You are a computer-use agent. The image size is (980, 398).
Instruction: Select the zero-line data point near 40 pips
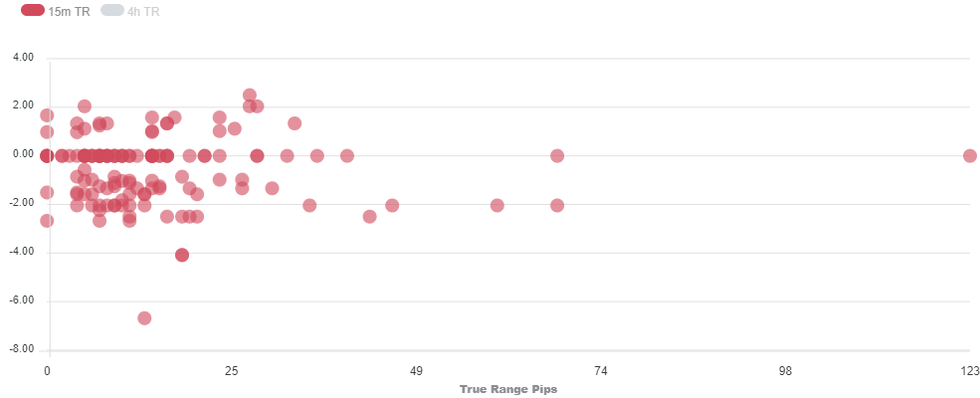[347, 156]
